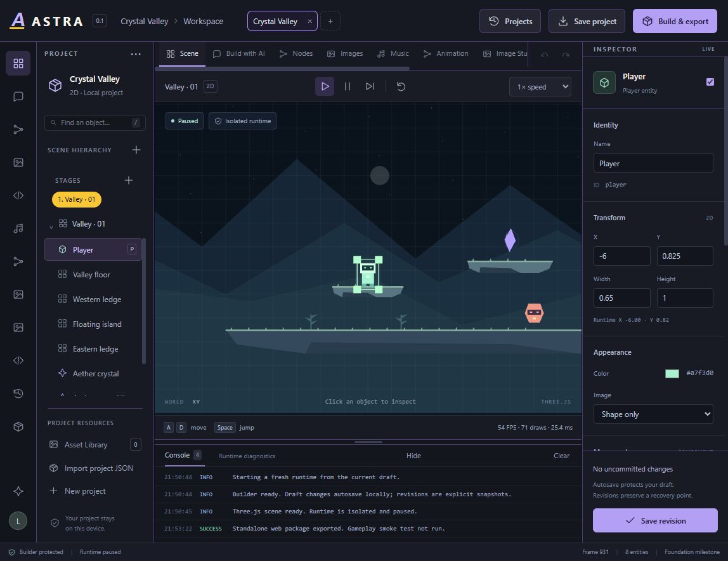Select the red enemy character in the viewport
The height and width of the screenshot is (561, 728).
click(534, 313)
